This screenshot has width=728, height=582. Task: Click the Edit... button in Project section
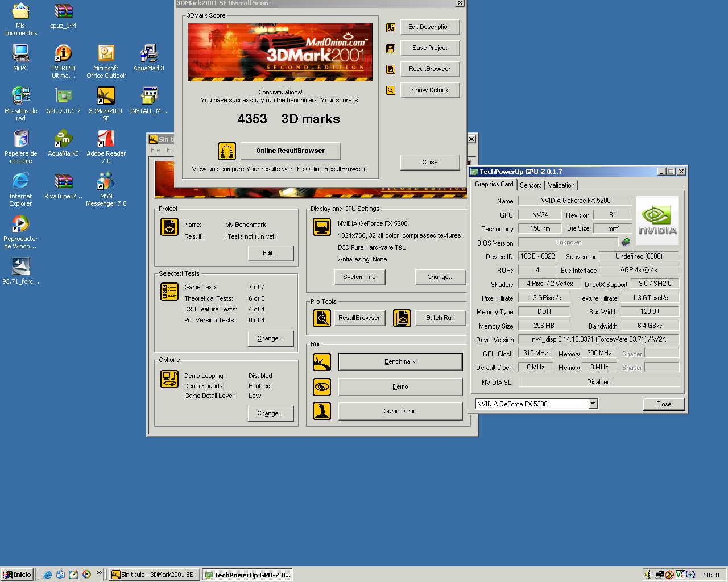pos(271,253)
